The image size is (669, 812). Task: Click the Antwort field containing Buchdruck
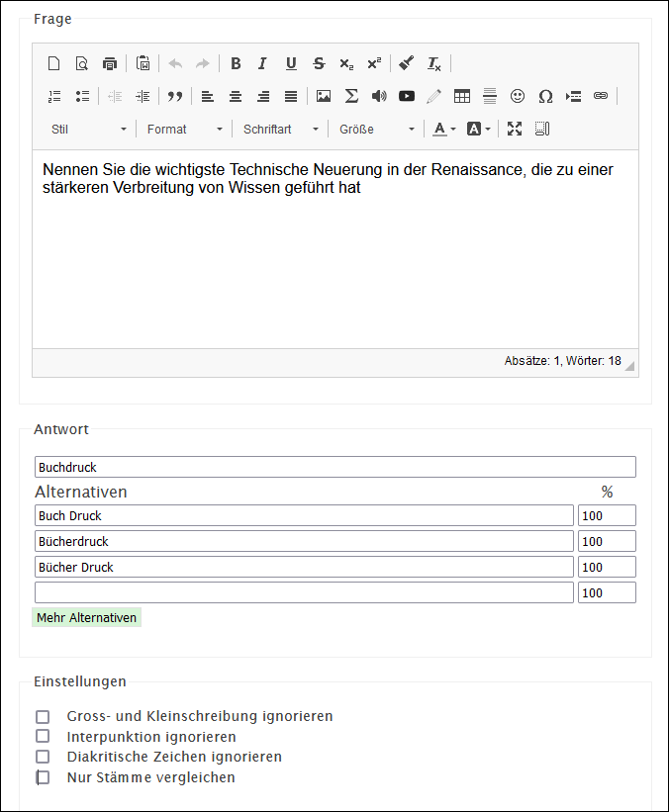pyautogui.click(x=335, y=467)
